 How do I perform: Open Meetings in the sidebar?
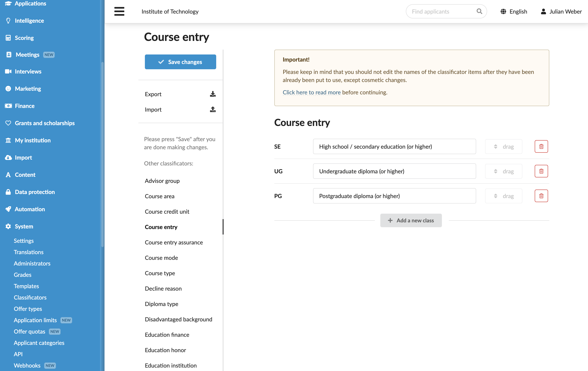pyautogui.click(x=27, y=54)
